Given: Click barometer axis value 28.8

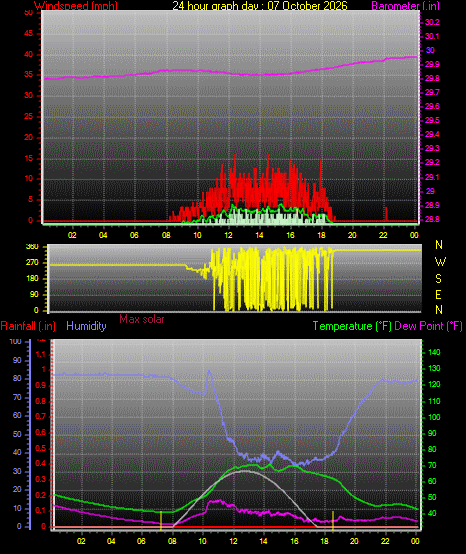Looking at the screenshot, I should pos(432,219).
